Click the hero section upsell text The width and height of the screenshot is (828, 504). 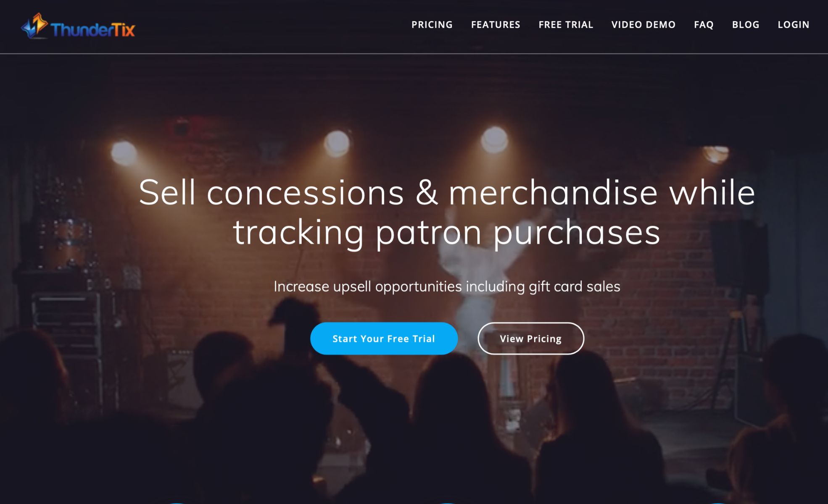446,285
